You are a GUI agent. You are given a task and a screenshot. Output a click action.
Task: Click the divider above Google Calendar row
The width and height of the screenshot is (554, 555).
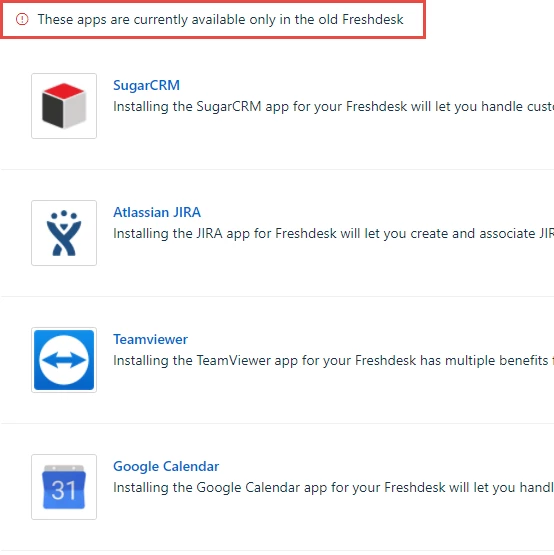coord(278,424)
